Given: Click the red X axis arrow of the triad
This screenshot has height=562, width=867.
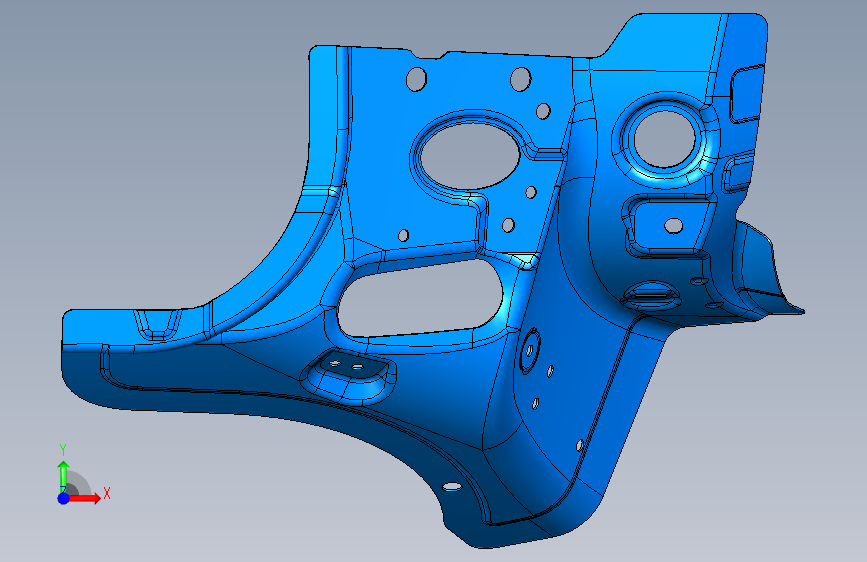Looking at the screenshot, I should [x=85, y=498].
